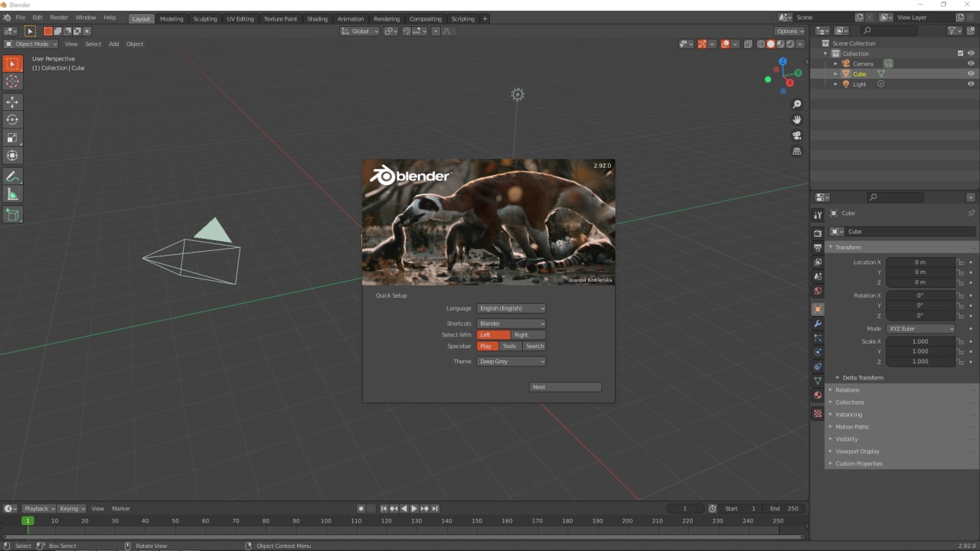
Task: Expand the Camera tree item
Action: coord(835,64)
